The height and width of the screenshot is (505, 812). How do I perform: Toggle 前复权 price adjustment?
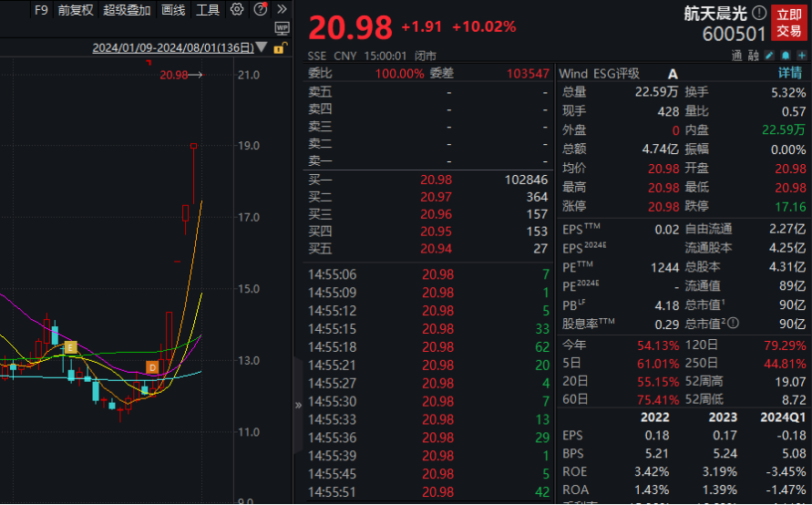(x=75, y=10)
